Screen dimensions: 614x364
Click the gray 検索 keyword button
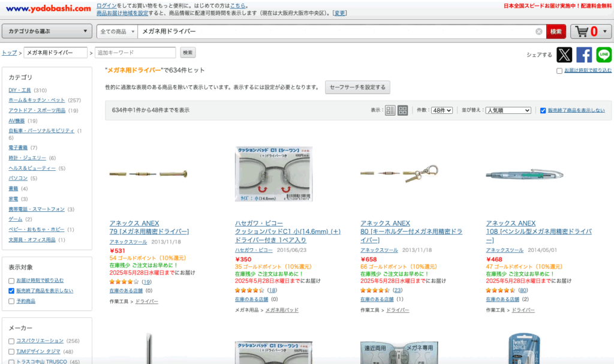pyautogui.click(x=188, y=53)
